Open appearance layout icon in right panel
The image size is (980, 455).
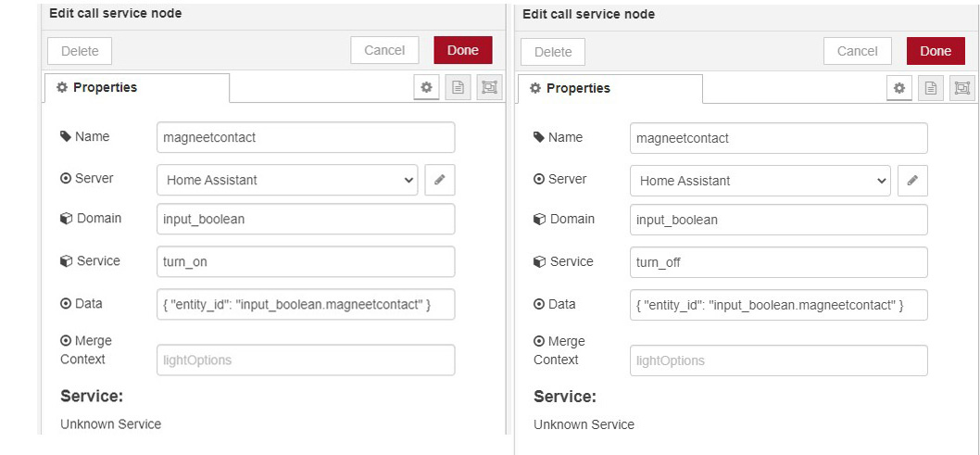pos(962,89)
